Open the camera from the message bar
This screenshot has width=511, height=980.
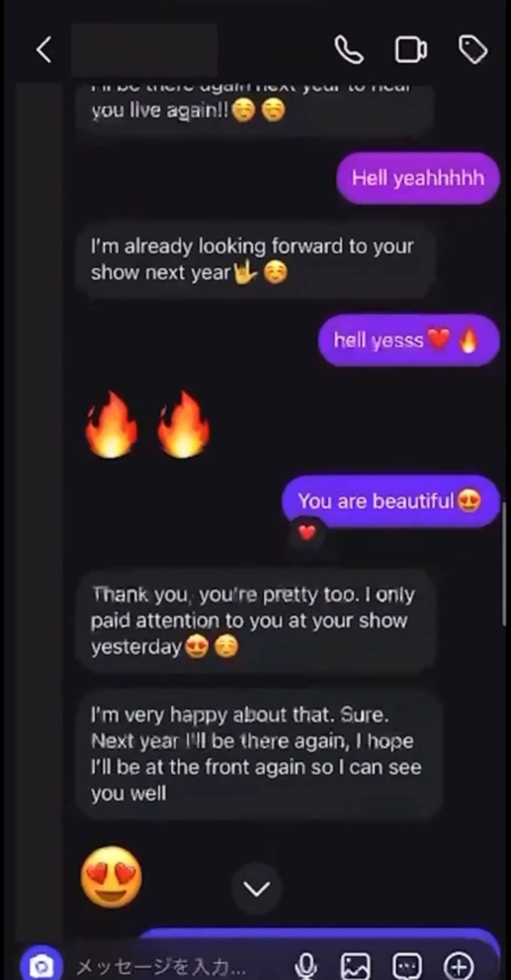pos(41,965)
